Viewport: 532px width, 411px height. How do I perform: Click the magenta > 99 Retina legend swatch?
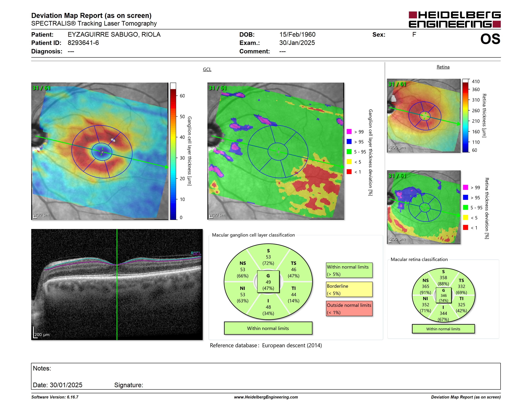(465, 187)
